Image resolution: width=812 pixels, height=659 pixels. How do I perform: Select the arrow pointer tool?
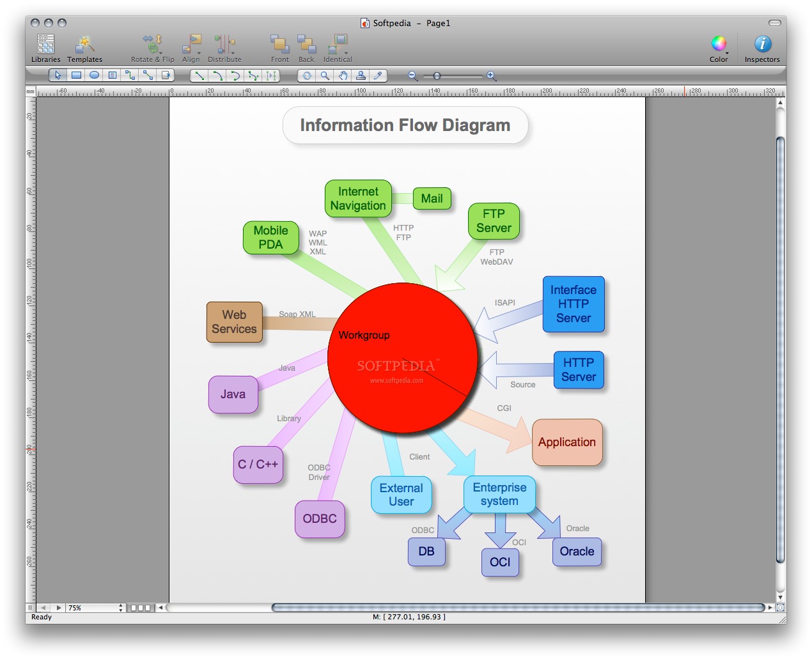(x=58, y=75)
